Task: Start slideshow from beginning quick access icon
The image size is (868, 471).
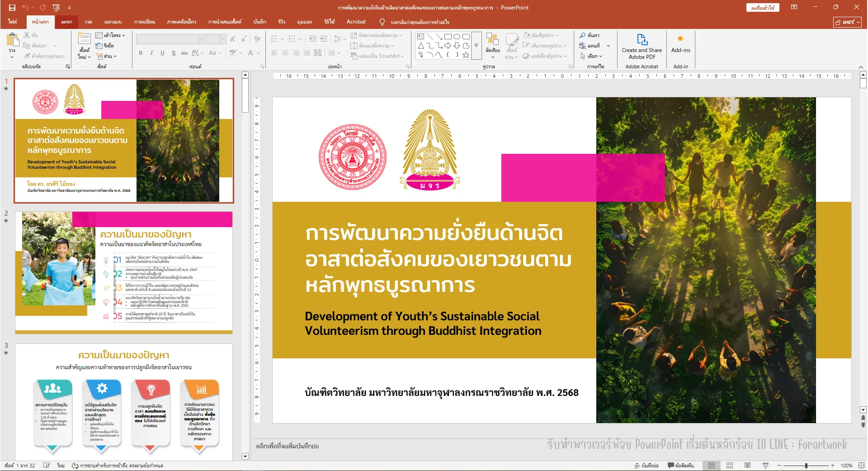Action: (x=56, y=8)
